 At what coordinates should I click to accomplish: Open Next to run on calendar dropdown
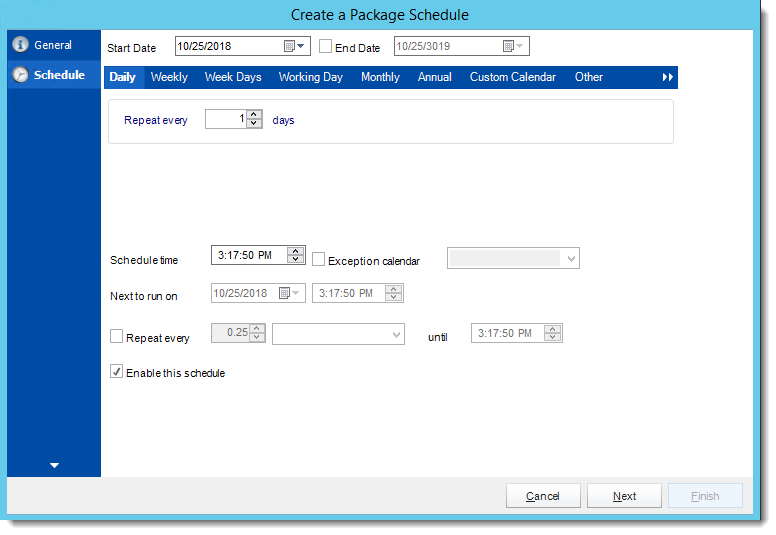290,293
